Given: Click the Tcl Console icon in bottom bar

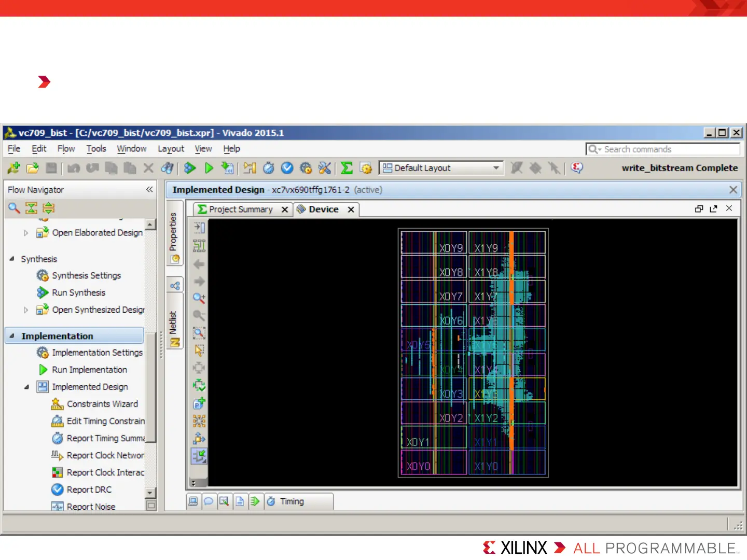Looking at the screenshot, I should 193,501.
